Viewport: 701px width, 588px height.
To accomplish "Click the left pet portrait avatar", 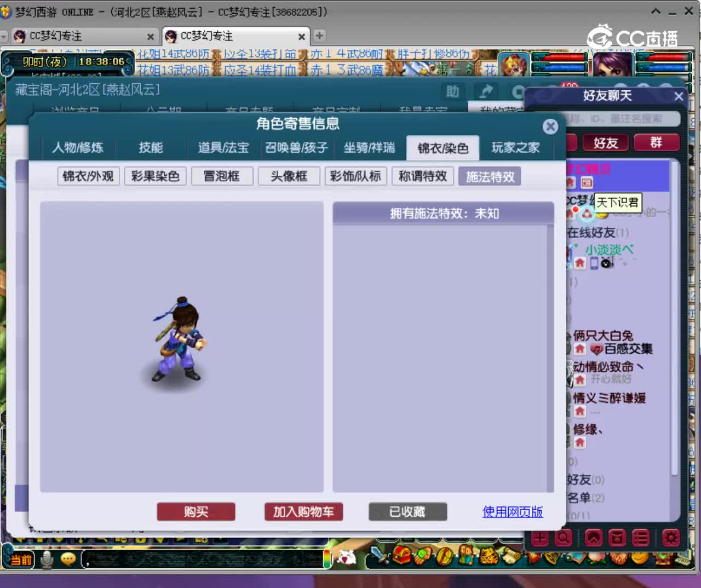I will pyautogui.click(x=514, y=65).
